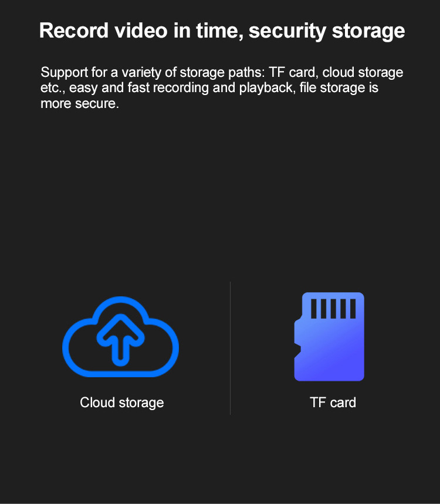This screenshot has width=440, height=504.
Task: Select the "TF card" label below the card
Action: (x=333, y=402)
